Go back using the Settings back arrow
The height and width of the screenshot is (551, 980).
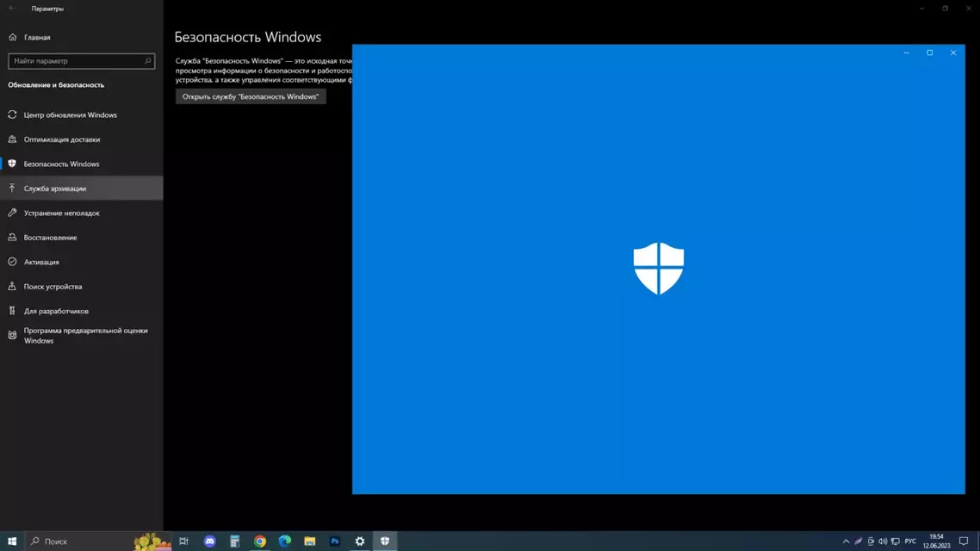[x=12, y=9]
